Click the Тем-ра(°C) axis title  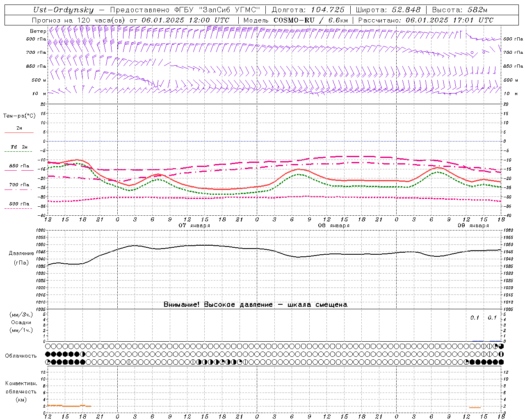19,116
